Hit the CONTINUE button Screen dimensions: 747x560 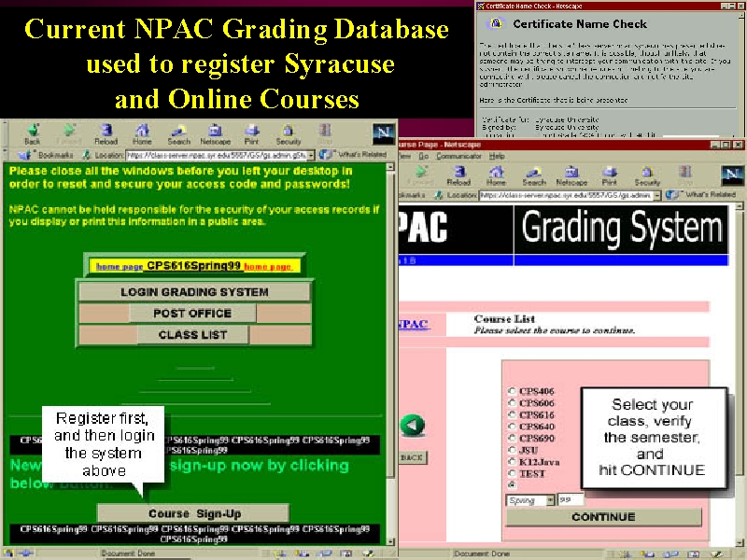pos(603,517)
